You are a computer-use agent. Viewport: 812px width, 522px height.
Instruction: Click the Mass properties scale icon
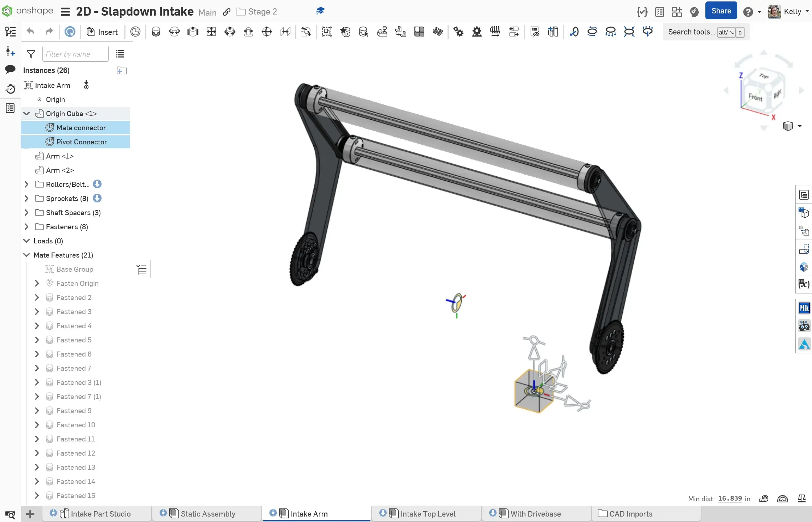point(801,499)
